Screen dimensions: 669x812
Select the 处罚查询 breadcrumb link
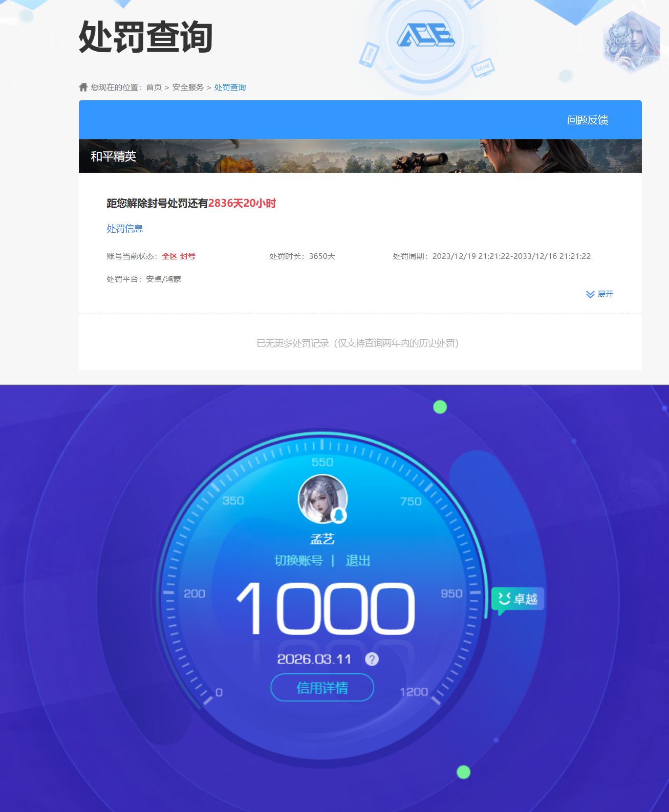tap(230, 87)
